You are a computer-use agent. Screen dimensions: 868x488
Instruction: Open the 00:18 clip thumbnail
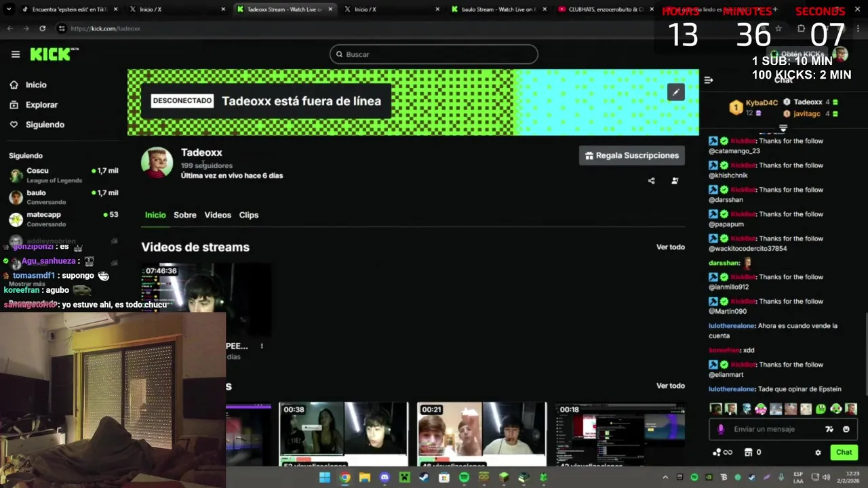(x=620, y=434)
